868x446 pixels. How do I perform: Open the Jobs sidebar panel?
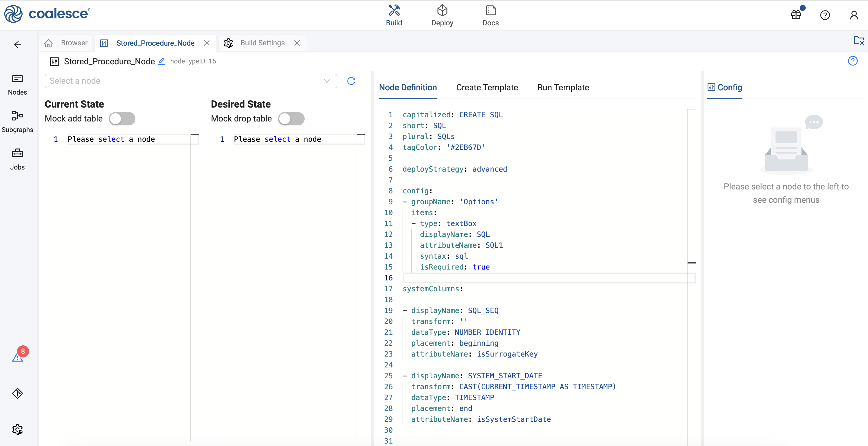18,159
